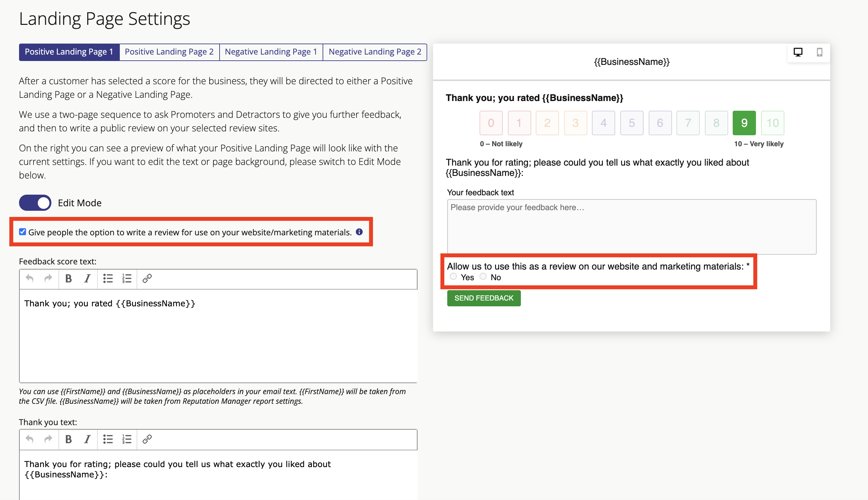Turn off the Edit Mode switch
The height and width of the screenshot is (500, 868).
click(x=35, y=203)
